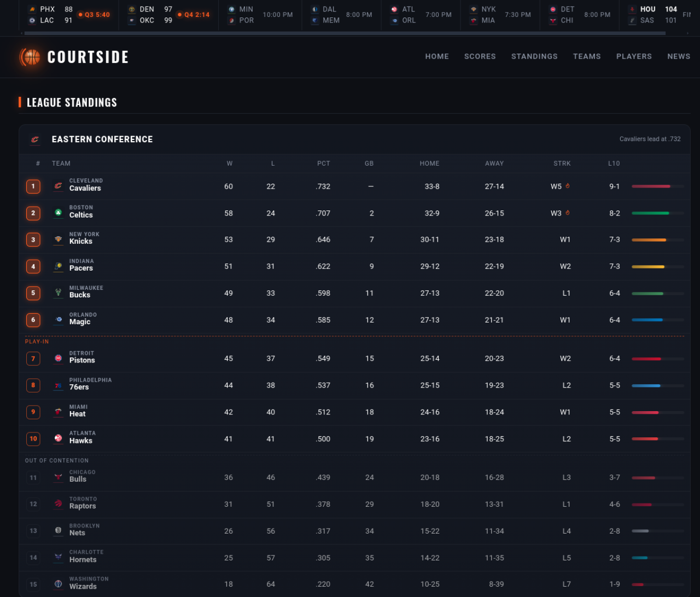
Task: Open the Bucks team link
Action: [x=80, y=295]
